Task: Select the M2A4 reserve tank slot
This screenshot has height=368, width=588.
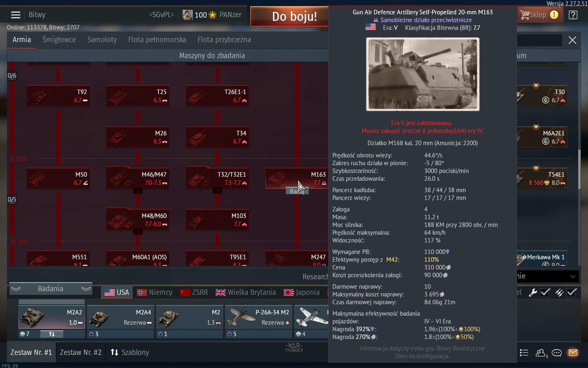Action: pyautogui.click(x=120, y=317)
